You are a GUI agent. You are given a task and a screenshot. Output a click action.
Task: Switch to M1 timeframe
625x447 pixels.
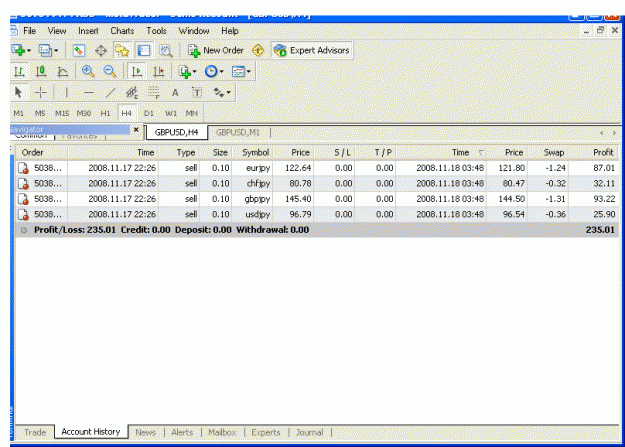pos(18,113)
